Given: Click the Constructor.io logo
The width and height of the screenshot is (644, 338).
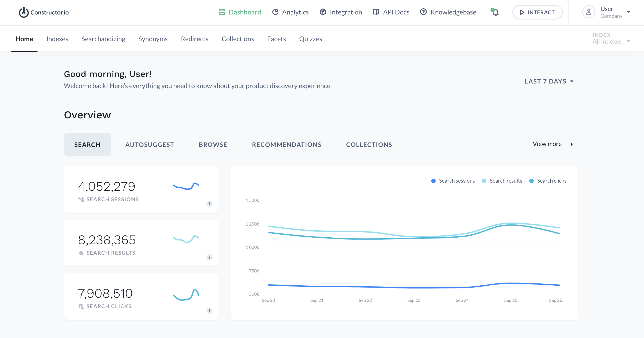Looking at the screenshot, I should [44, 12].
